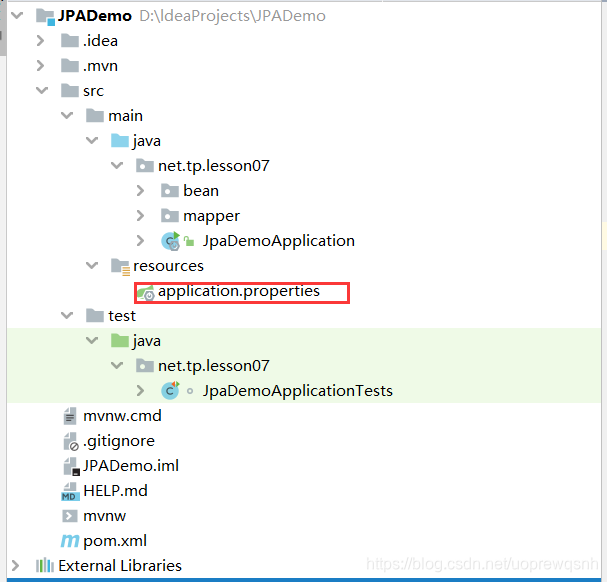The image size is (607, 582).
Task: Click the JPADemo.iml file icon
Action: 72,466
